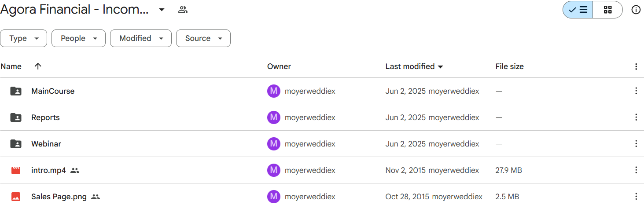Select the Webinar shared folder icon
The image size is (644, 205).
16,144
